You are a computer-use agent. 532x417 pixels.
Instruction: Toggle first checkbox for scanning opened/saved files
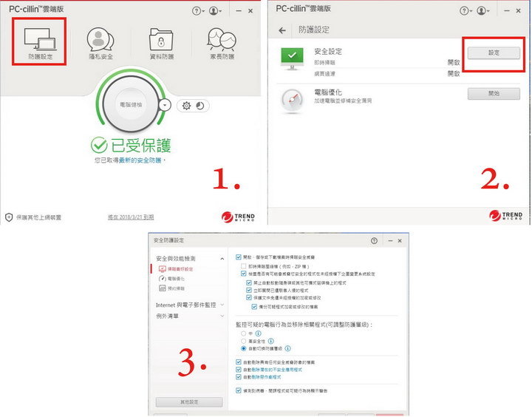pyautogui.click(x=239, y=257)
